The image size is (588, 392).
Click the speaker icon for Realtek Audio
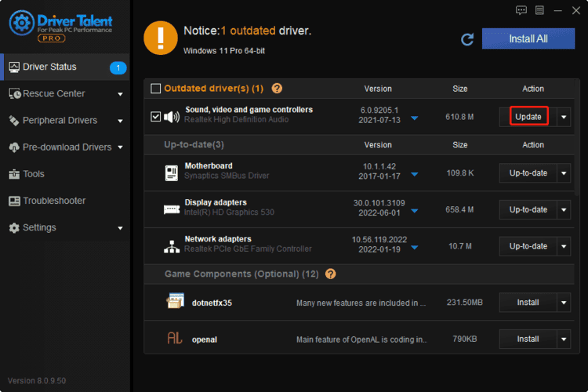pos(172,117)
